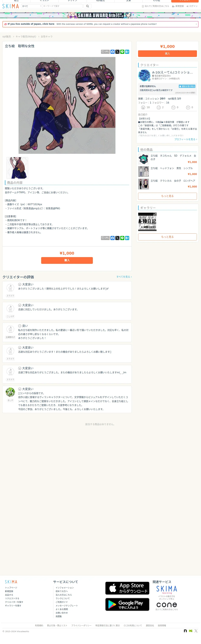Open footer トップページ link
Image resolution: width=201 pixels, height=644 pixels.
pyautogui.click(x=11, y=588)
